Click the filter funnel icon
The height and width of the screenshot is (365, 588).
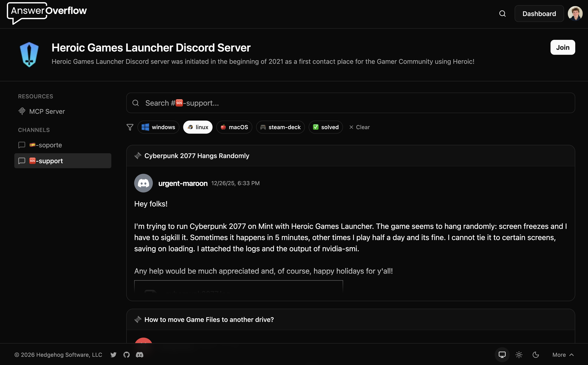coord(130,127)
